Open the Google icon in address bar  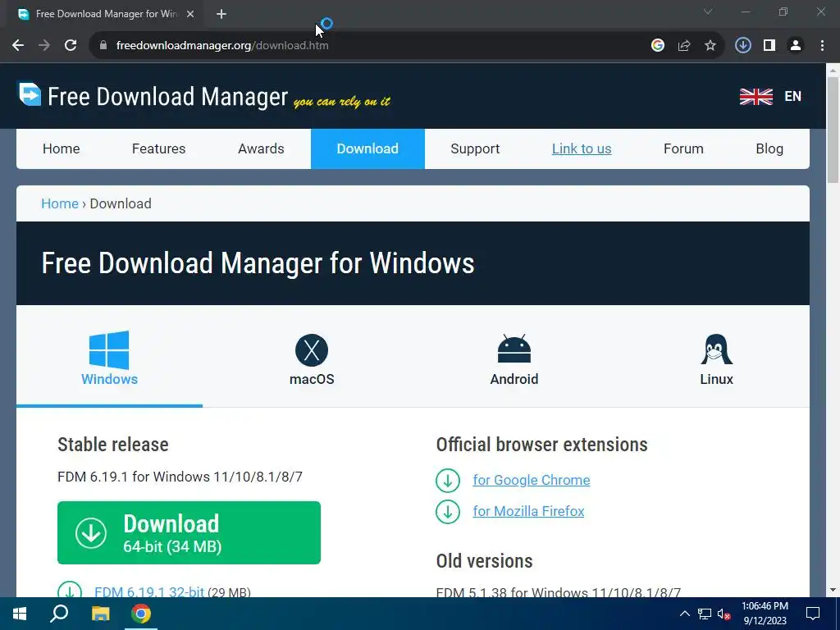658,46
